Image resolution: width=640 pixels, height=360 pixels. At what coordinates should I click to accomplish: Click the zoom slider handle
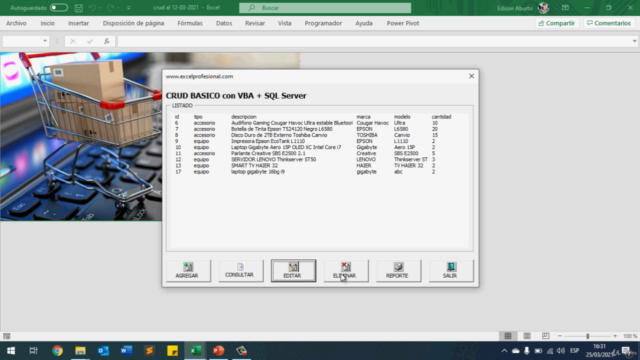click(x=588, y=336)
